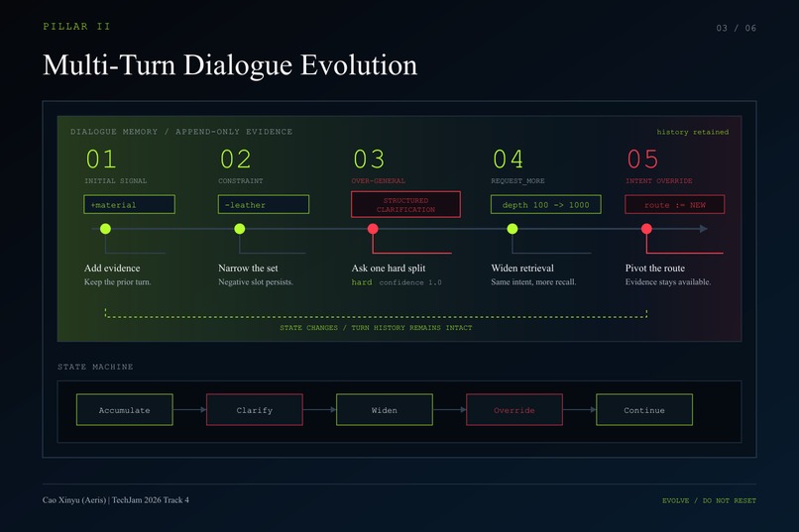Select the Widen state box
This screenshot has width=799, height=532.
385,410
